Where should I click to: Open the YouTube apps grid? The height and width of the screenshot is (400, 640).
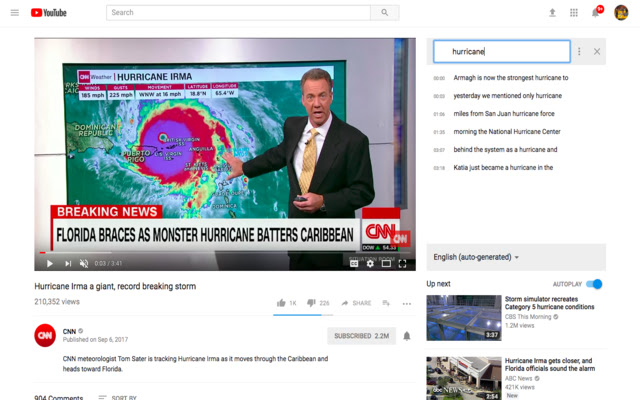pyautogui.click(x=574, y=13)
